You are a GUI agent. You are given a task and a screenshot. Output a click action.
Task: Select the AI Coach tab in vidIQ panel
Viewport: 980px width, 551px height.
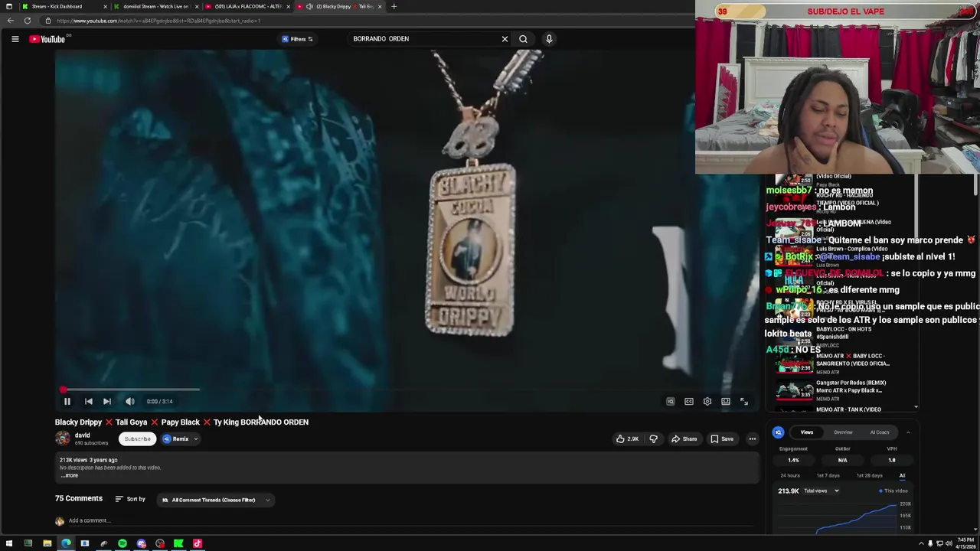point(880,432)
